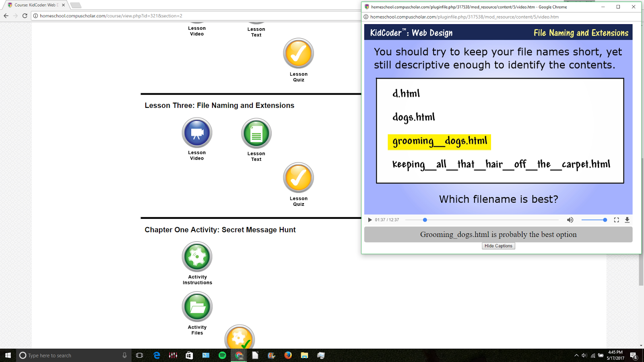Open Firefox from the taskbar

coord(288,355)
